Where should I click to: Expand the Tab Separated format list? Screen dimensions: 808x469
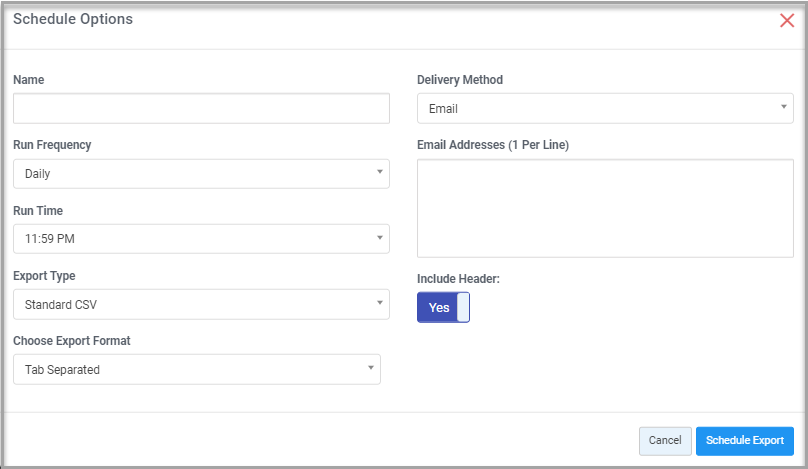coord(197,369)
